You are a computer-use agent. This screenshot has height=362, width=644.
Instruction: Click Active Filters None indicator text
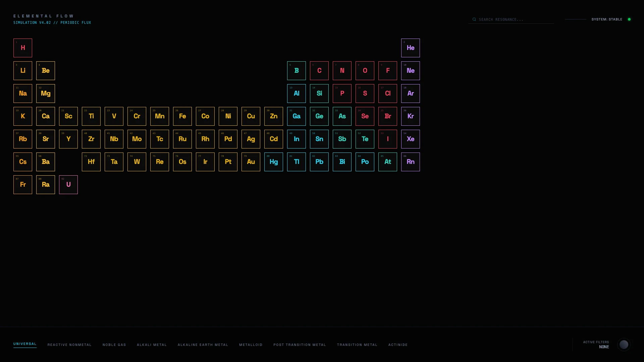(x=596, y=345)
